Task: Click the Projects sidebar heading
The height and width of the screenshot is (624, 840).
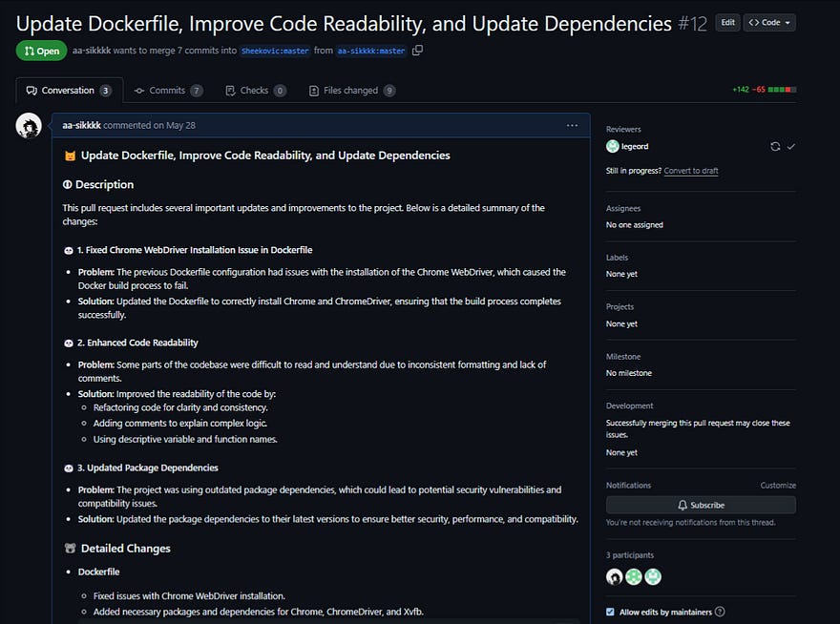Action: pyautogui.click(x=619, y=307)
